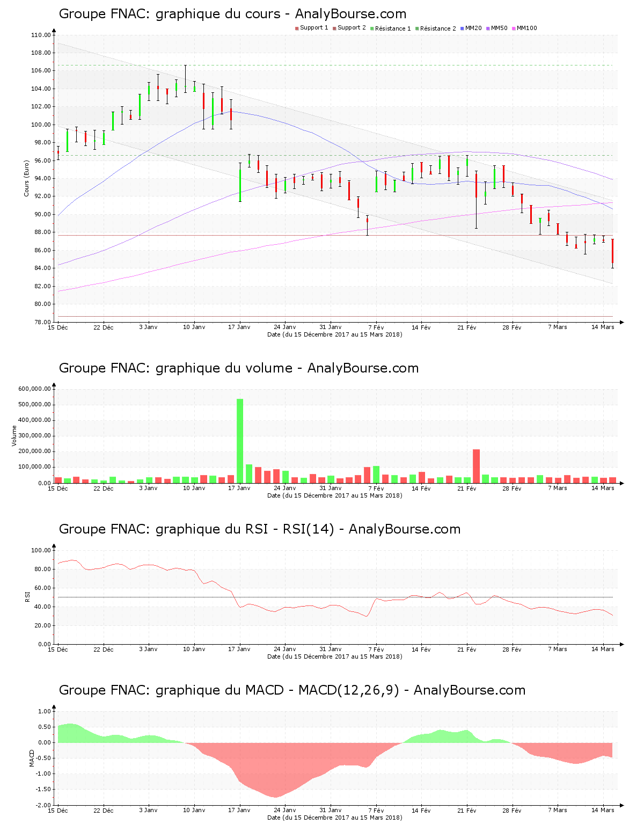
Task: Click the 'graphique du RSI - RSI(14)' title
Action: pos(245,529)
